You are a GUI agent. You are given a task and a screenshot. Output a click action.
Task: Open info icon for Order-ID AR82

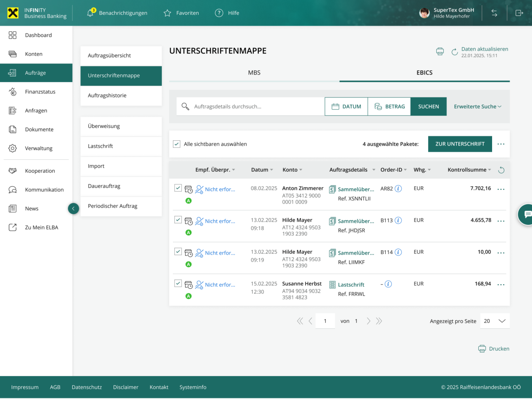[x=398, y=189]
